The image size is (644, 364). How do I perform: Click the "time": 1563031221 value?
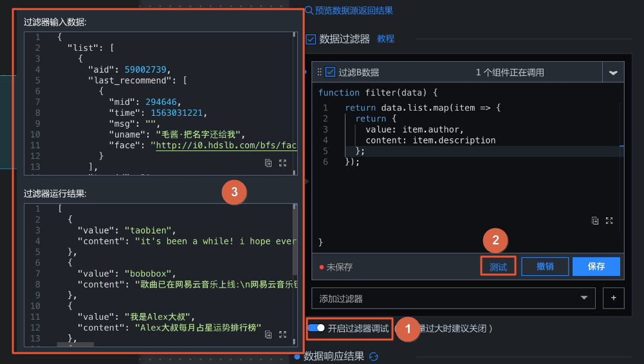coord(177,113)
